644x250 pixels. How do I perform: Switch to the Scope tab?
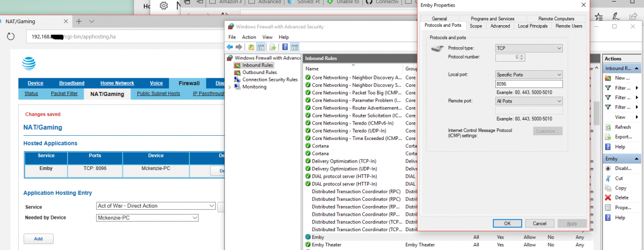coord(475,26)
